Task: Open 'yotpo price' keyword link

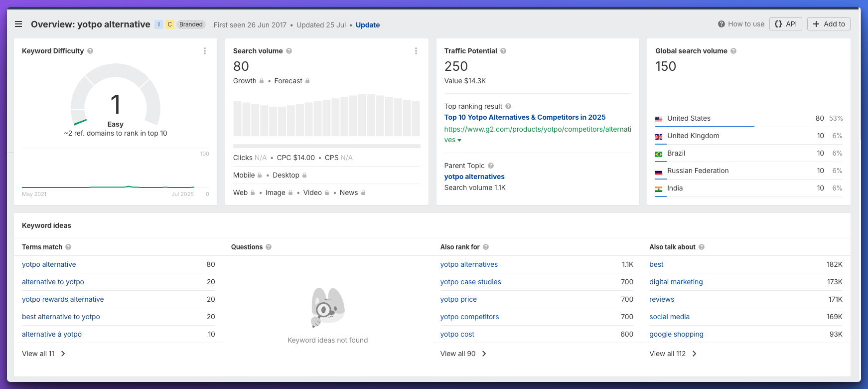Action: 458,299
